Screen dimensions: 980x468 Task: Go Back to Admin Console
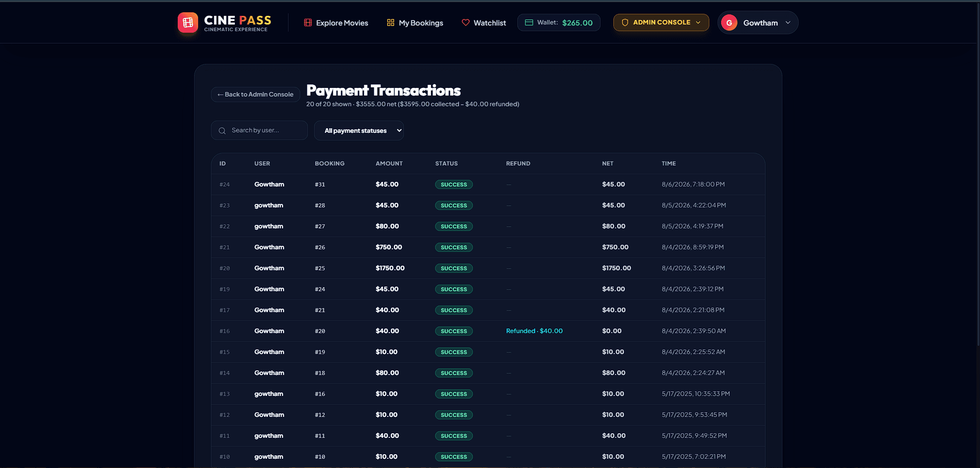pyautogui.click(x=255, y=95)
